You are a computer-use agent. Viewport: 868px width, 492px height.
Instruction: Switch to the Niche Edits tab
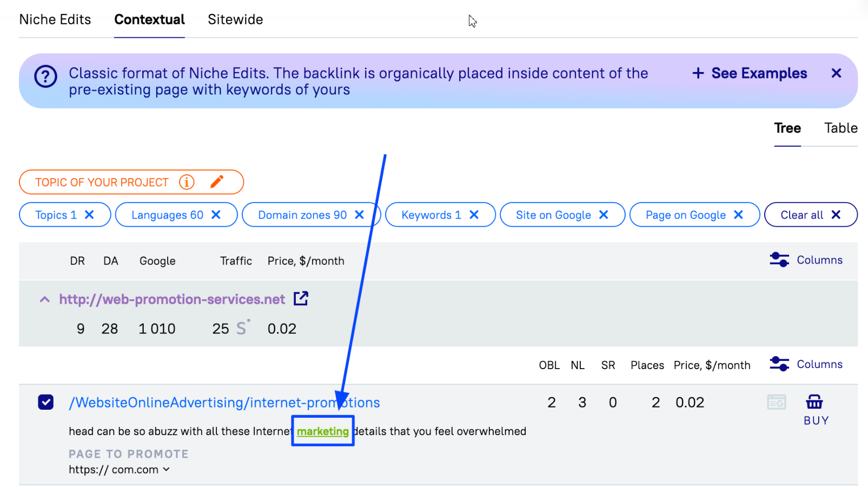click(55, 19)
